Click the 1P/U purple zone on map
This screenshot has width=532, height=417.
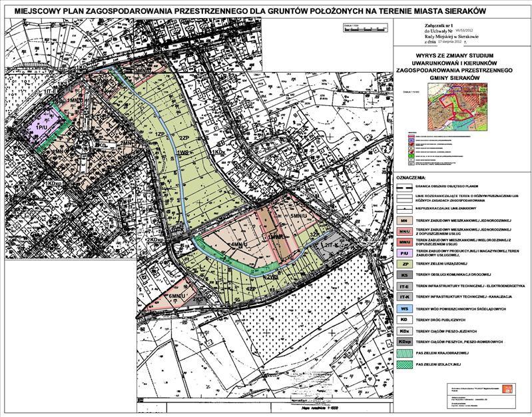click(x=44, y=127)
